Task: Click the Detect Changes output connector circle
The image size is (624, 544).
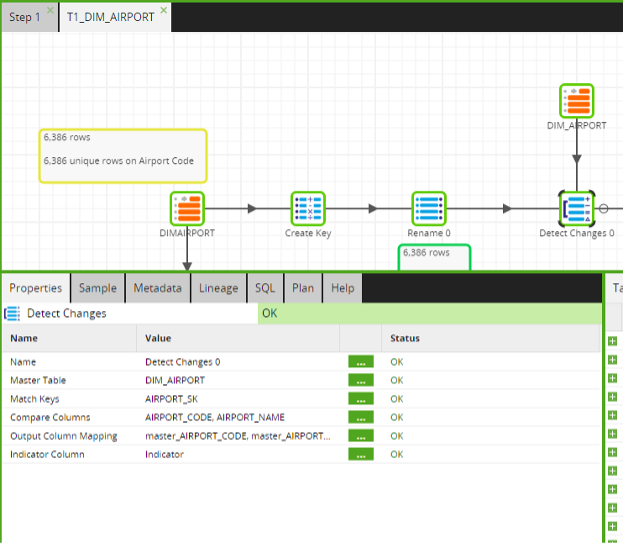Action: (603, 209)
